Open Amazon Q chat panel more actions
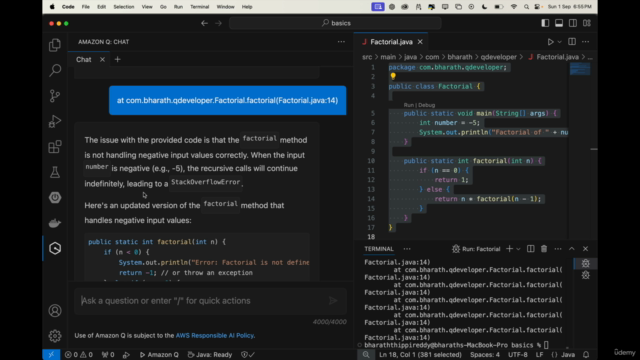 tap(341, 42)
